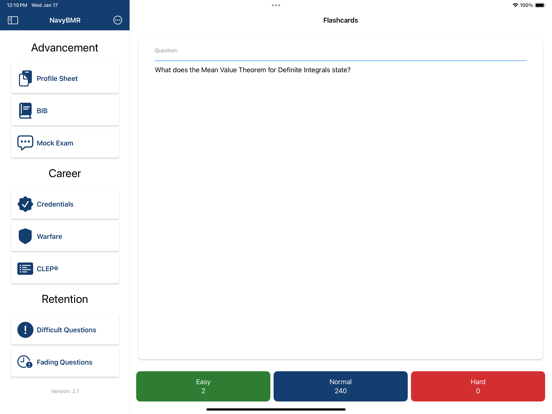Screen dimensions: 552x414
Task: Open the Difficult Questions label
Action: [x=66, y=330]
